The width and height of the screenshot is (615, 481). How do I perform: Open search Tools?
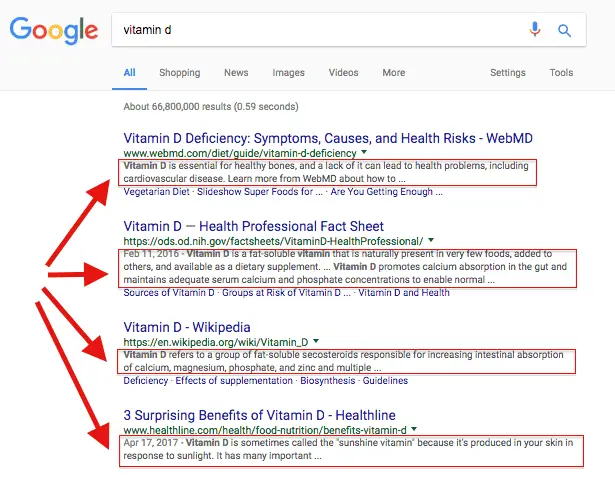(561, 73)
